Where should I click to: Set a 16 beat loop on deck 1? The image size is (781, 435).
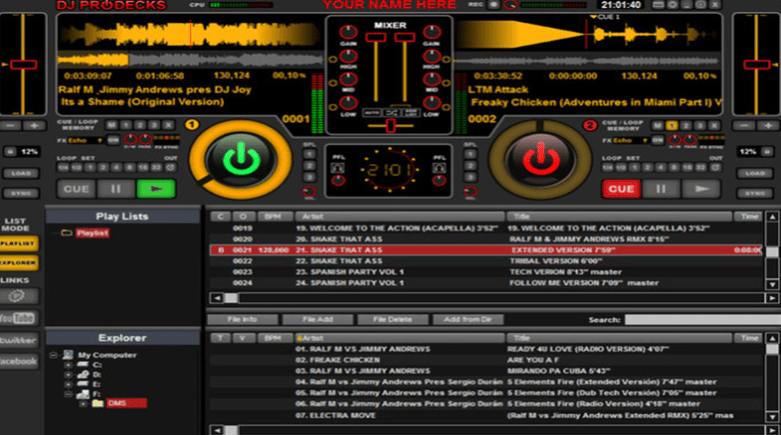[142, 167]
